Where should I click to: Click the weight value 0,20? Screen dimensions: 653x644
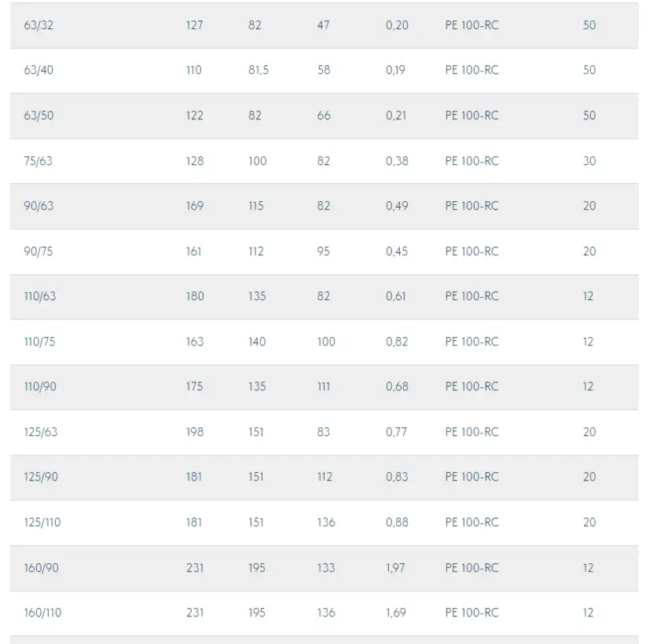(397, 25)
